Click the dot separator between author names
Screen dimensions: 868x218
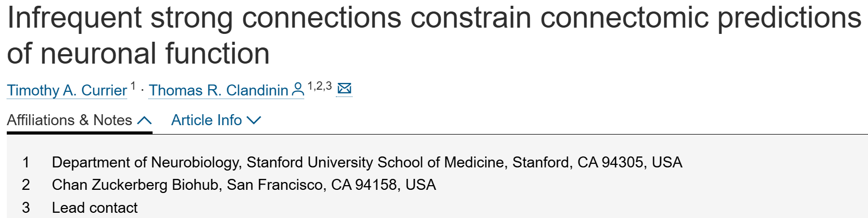(142, 90)
